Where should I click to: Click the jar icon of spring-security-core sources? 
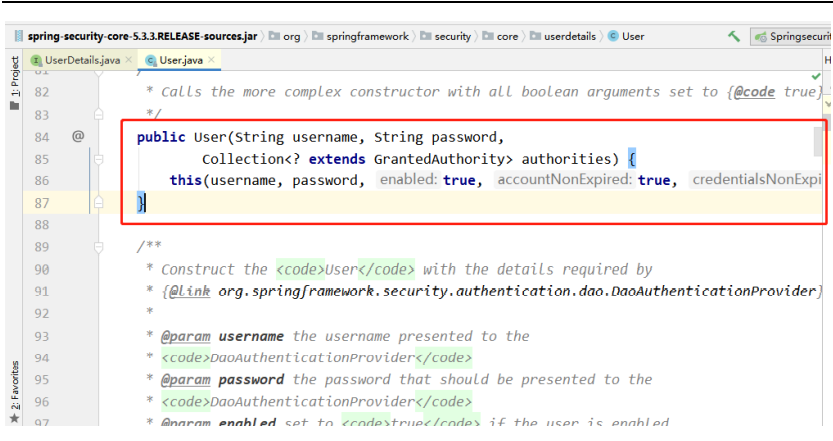(x=20, y=36)
